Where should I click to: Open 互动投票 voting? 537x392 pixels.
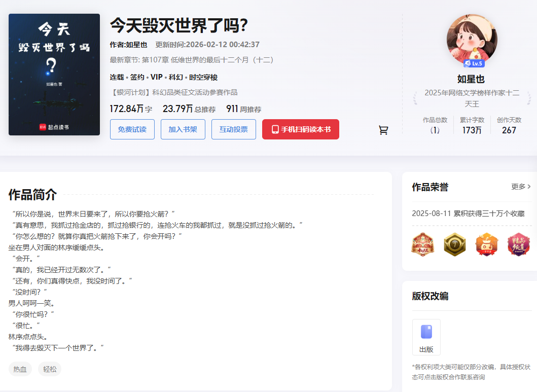(x=233, y=129)
